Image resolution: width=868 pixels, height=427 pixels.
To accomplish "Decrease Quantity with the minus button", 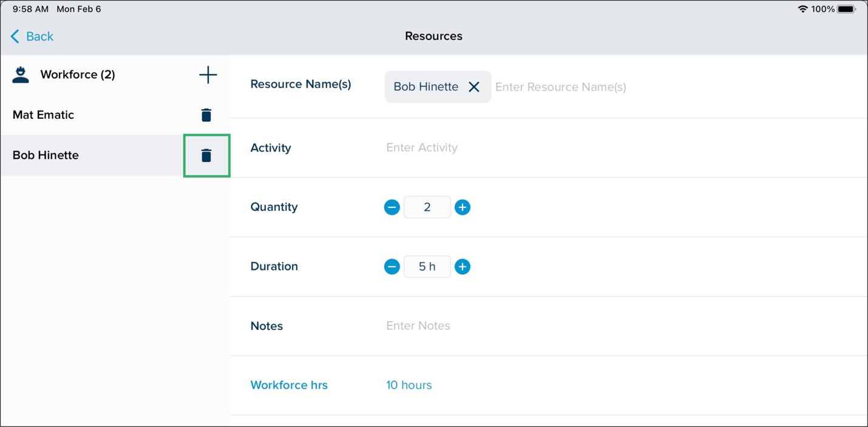I will [x=392, y=207].
